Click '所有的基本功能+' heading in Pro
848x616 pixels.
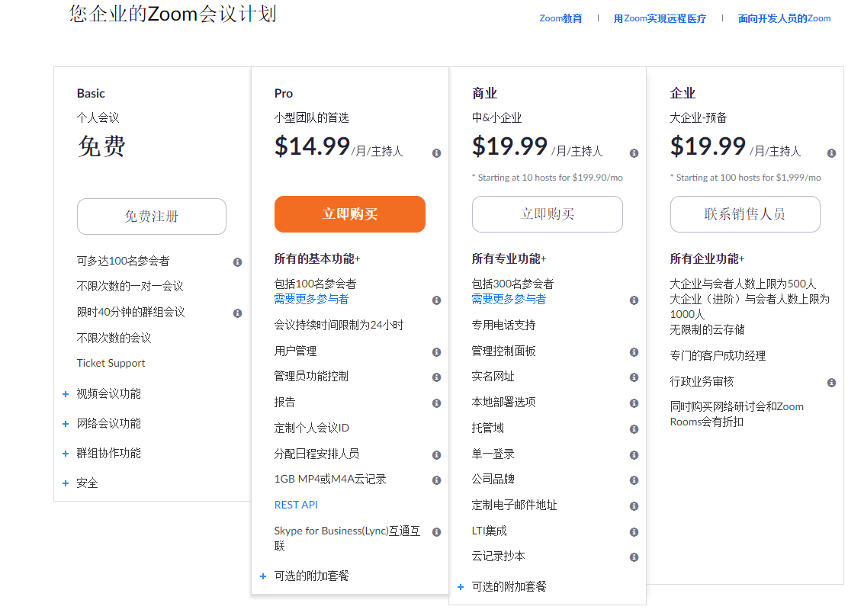click(317, 258)
